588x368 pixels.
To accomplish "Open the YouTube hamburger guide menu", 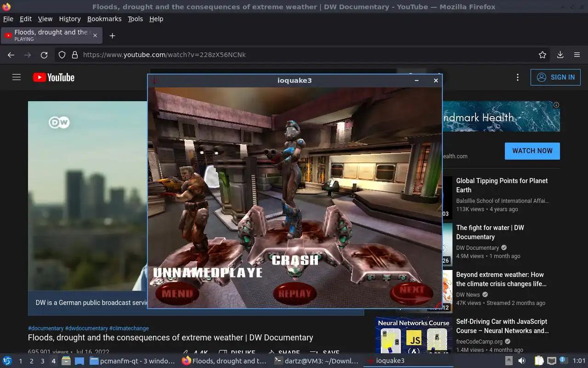I will pos(17,77).
